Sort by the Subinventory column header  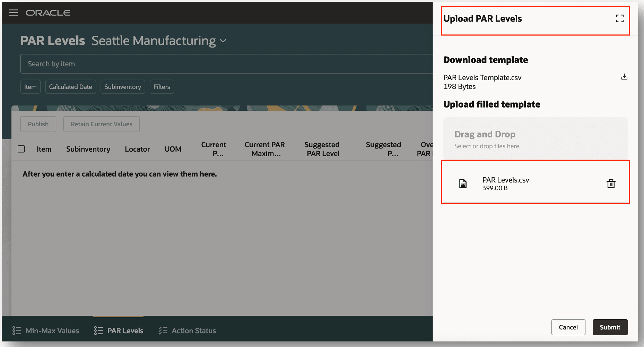(88, 149)
